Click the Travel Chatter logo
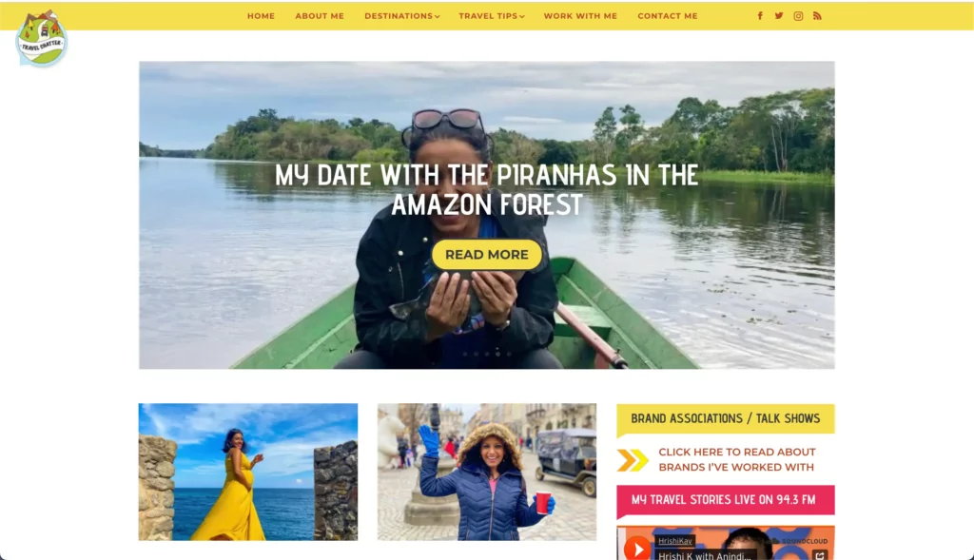The image size is (974, 560). point(42,38)
